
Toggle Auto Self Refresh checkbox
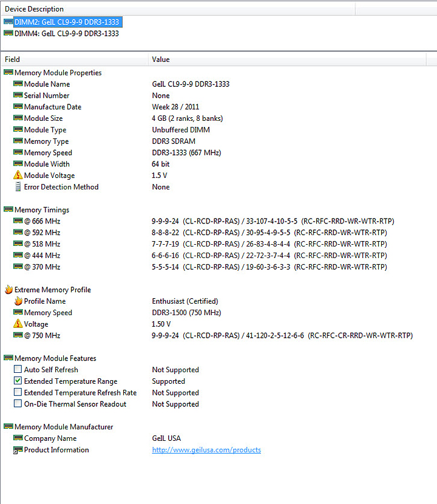point(18,369)
